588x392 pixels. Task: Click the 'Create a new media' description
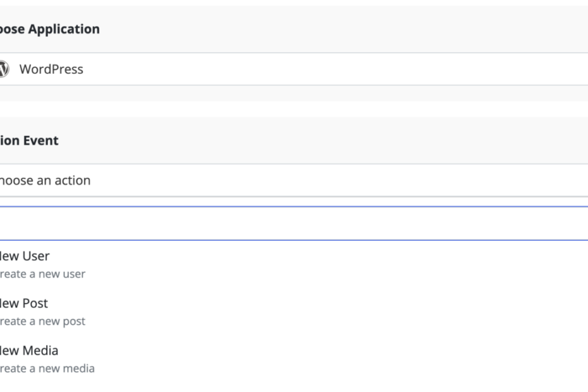coord(47,368)
